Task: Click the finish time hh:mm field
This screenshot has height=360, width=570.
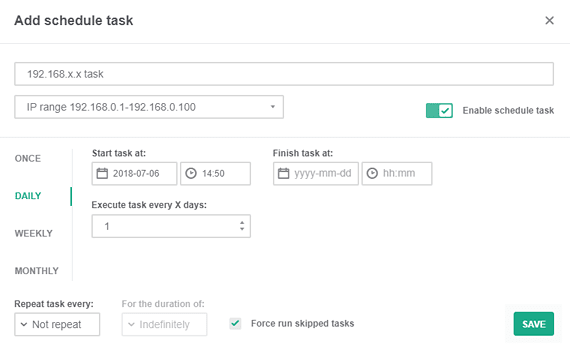Action: (397, 173)
